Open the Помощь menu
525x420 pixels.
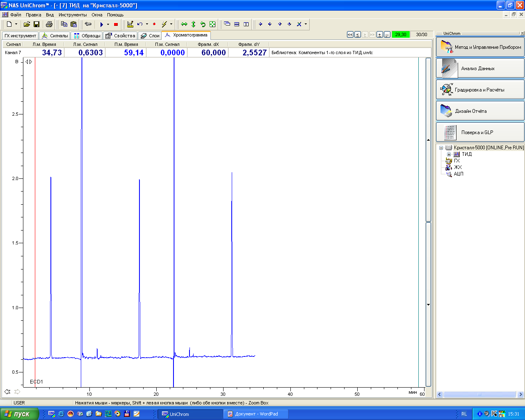pyautogui.click(x=115, y=15)
